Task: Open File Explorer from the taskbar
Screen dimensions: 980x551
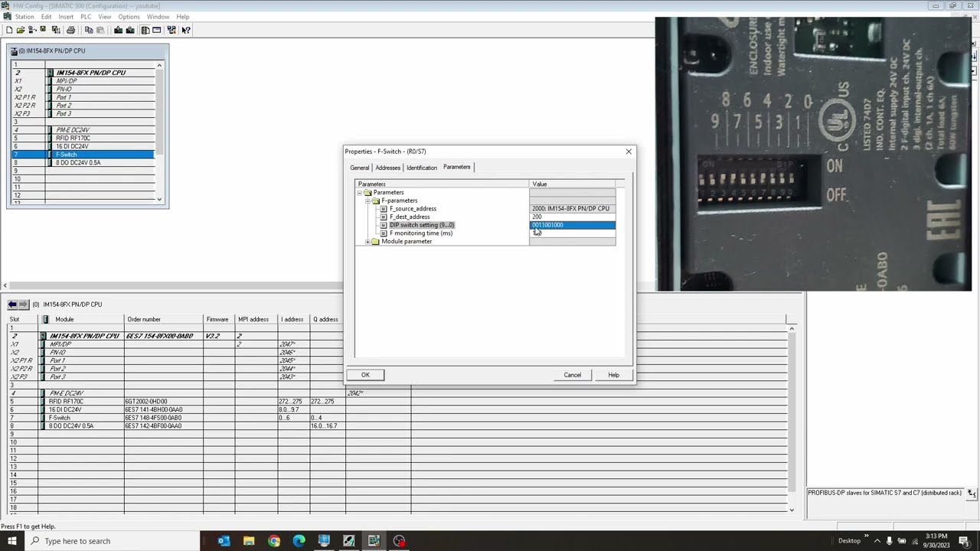Action: pyautogui.click(x=249, y=541)
